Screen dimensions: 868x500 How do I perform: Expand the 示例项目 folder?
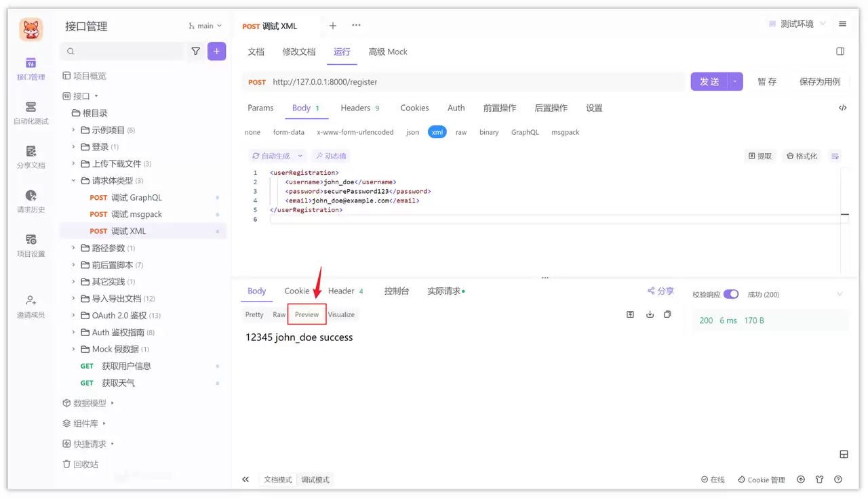pyautogui.click(x=74, y=130)
